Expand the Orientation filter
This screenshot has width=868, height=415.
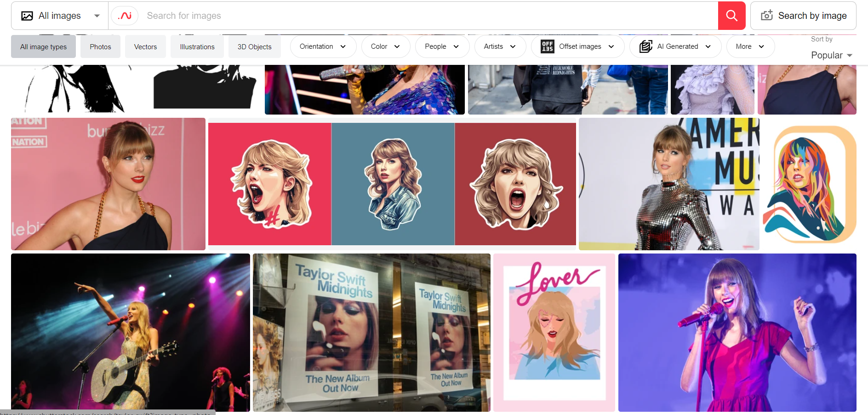point(323,46)
